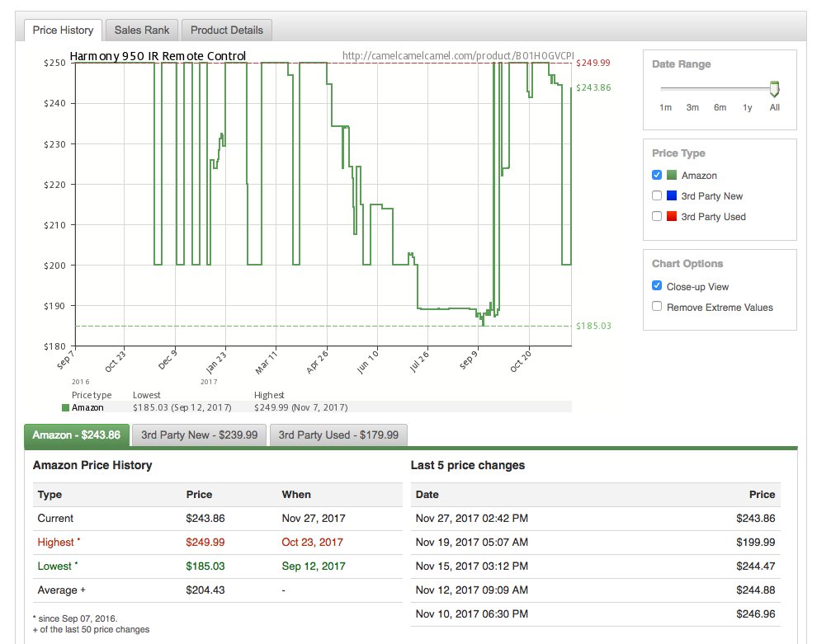The image size is (831, 644).
Task: Set date range to 6m
Action: [720, 107]
